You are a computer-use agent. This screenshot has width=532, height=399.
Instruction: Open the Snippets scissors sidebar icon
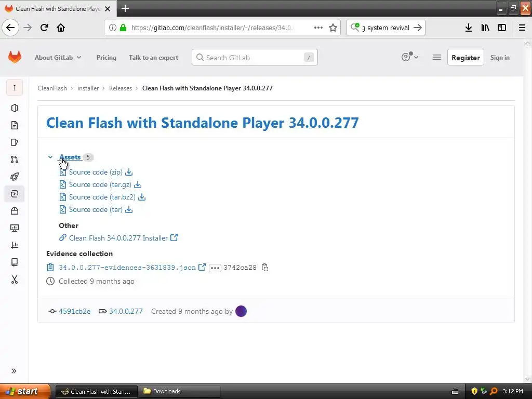14,280
